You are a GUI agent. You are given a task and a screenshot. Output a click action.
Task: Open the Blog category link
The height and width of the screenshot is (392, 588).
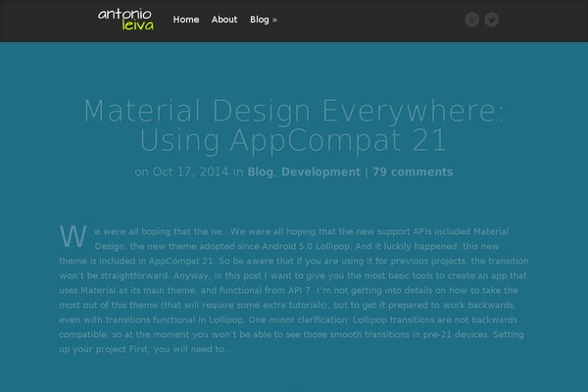click(260, 171)
